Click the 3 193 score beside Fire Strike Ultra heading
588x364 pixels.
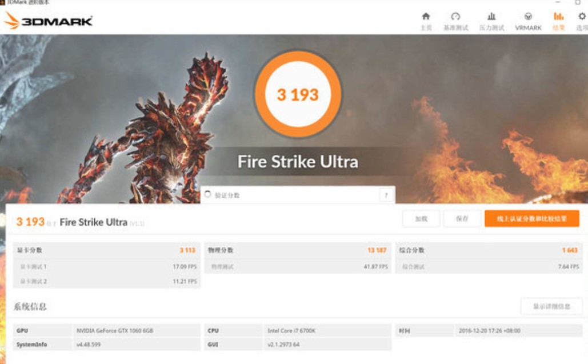point(30,222)
